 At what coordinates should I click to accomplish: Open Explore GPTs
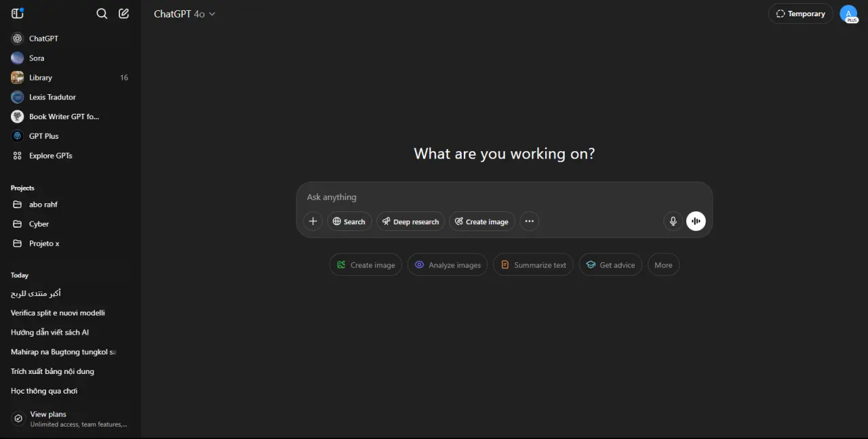point(71,156)
